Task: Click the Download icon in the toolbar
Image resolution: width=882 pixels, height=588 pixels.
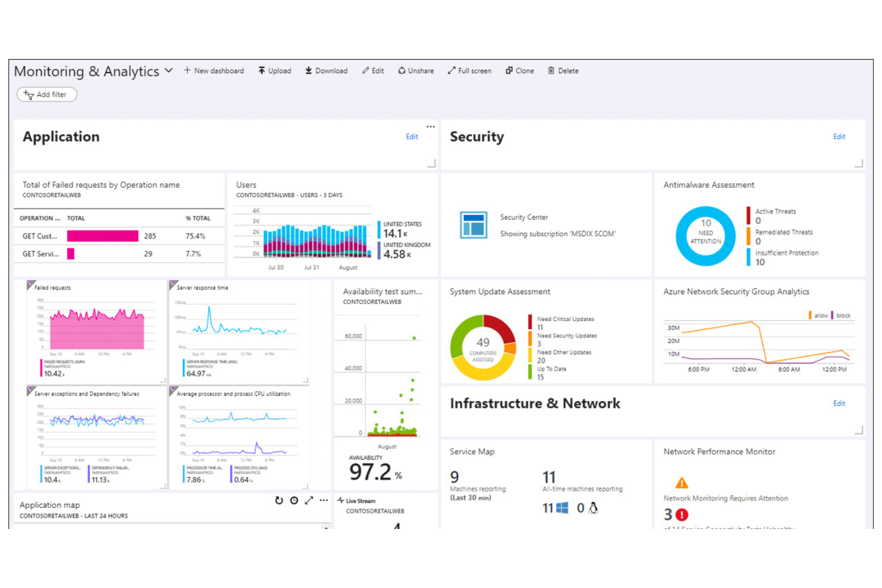Action: [x=309, y=70]
